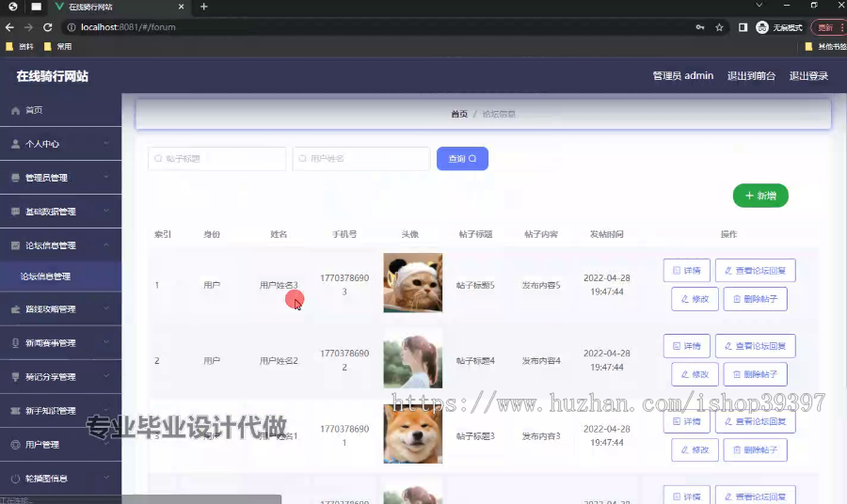
Task: Click 修改 for 帖子标题3 row
Action: pos(695,450)
